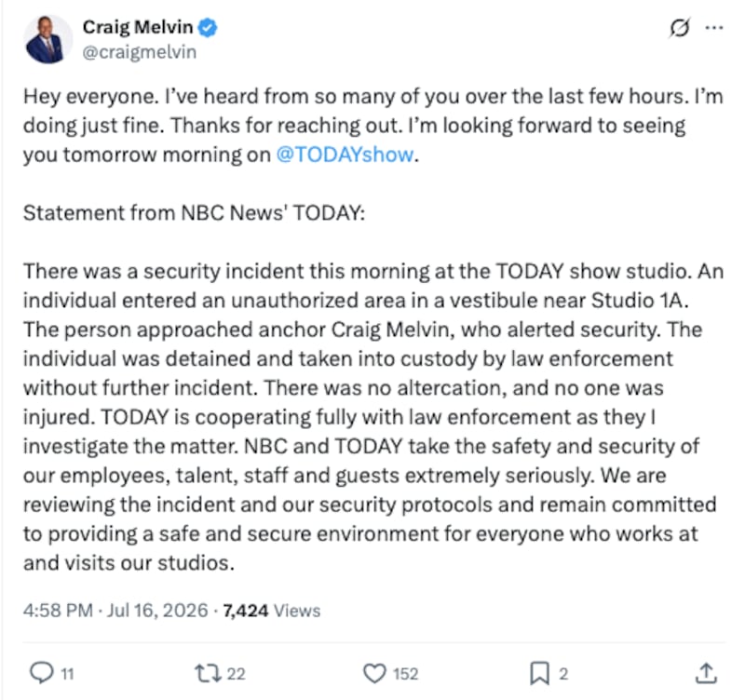Click the repost count 22
The image size is (745, 700).
(x=236, y=674)
